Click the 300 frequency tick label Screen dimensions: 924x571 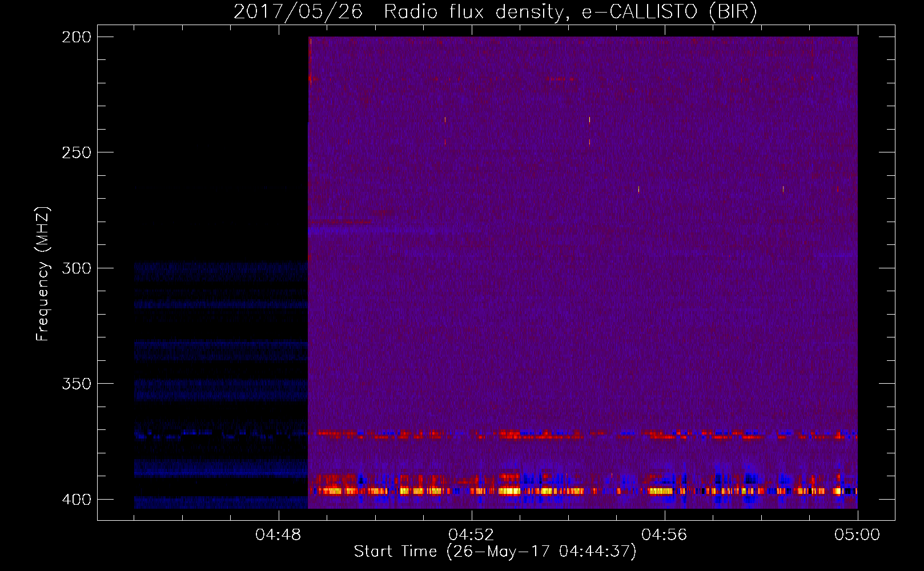[77, 268]
